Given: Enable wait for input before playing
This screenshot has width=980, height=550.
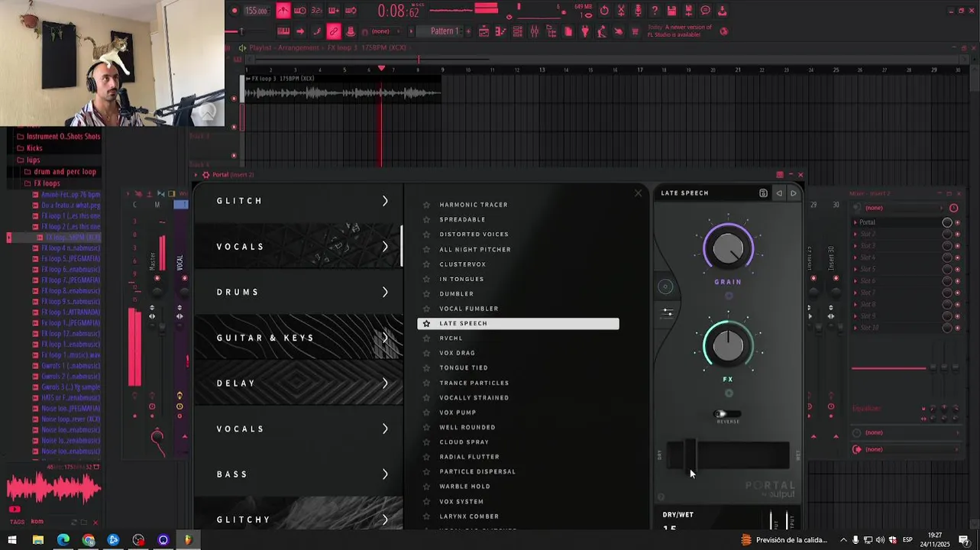Looking at the screenshot, I should coord(300,11).
